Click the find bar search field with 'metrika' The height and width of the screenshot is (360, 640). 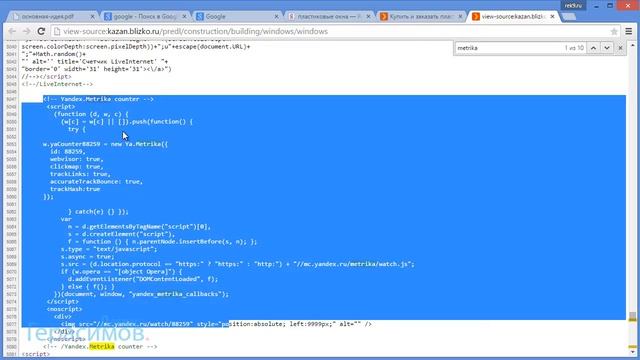508,48
